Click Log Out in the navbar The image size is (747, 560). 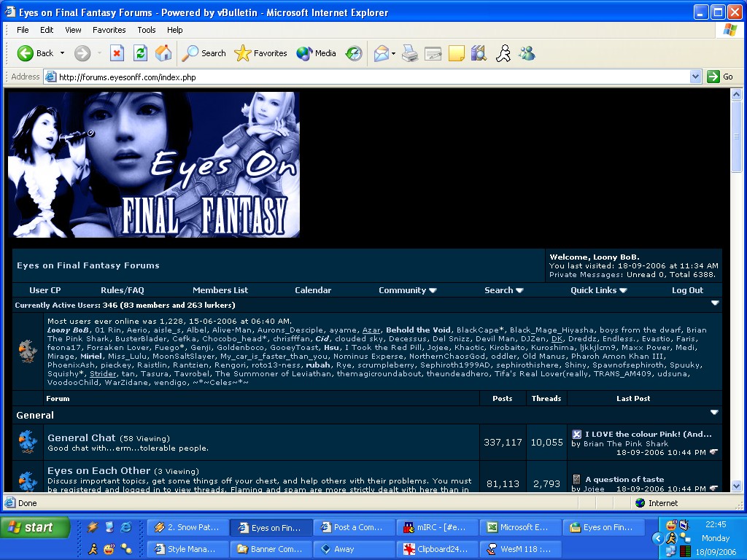(x=687, y=290)
